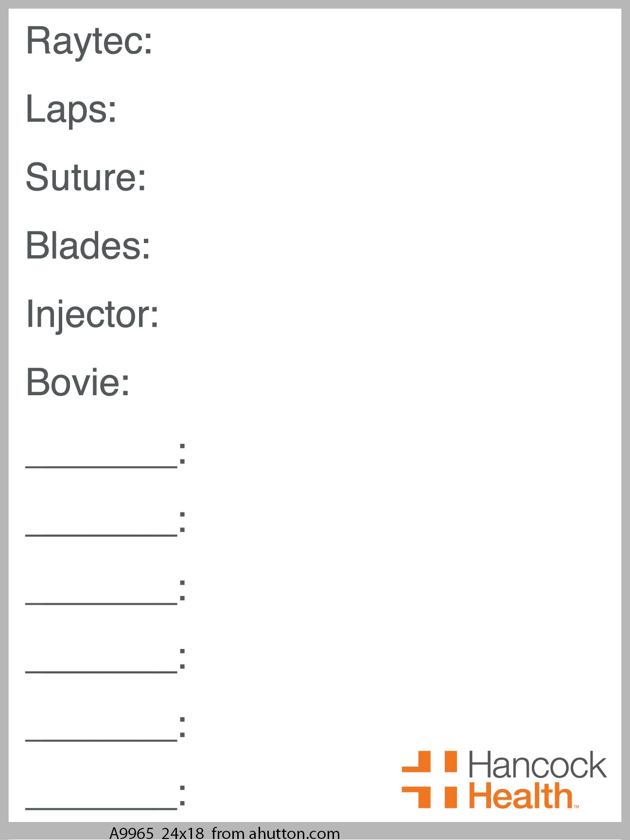Screen dimensions: 630x840
Task: Click the Suture label
Action: pyautogui.click(x=86, y=177)
